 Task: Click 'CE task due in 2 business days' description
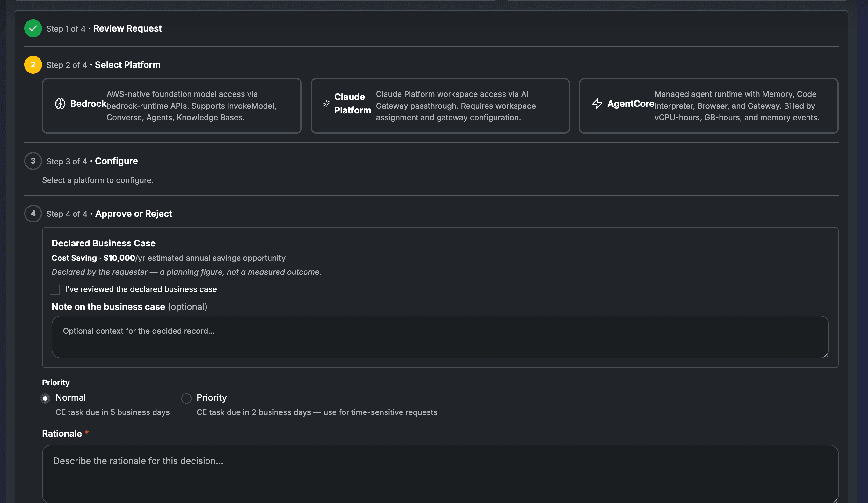coord(317,412)
